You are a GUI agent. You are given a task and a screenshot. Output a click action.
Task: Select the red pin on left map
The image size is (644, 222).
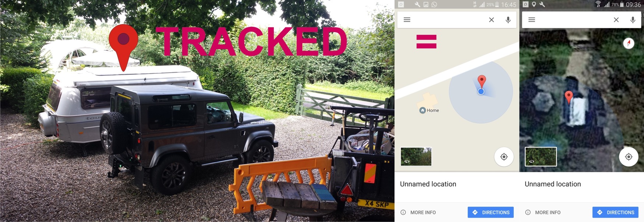click(481, 81)
